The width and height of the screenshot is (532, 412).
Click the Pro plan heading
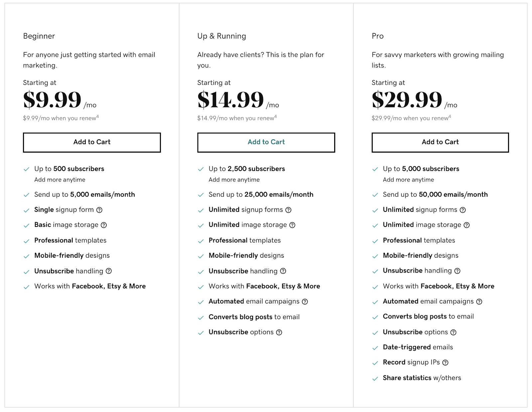click(x=378, y=36)
